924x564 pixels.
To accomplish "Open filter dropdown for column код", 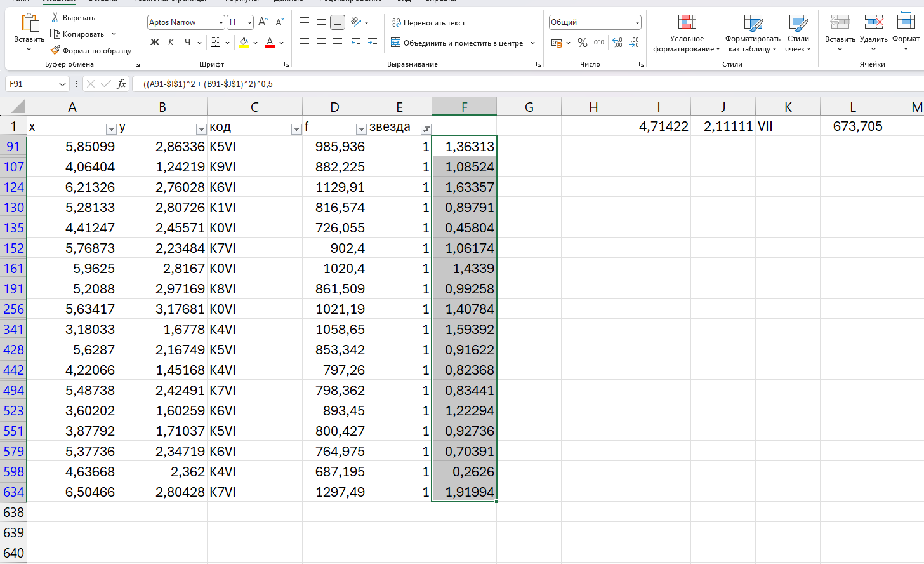I will click(296, 129).
